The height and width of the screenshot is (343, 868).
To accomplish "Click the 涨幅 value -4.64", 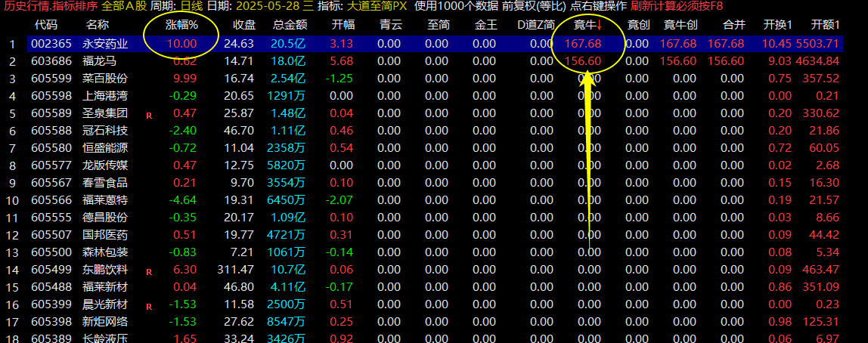I will pyautogui.click(x=182, y=199).
